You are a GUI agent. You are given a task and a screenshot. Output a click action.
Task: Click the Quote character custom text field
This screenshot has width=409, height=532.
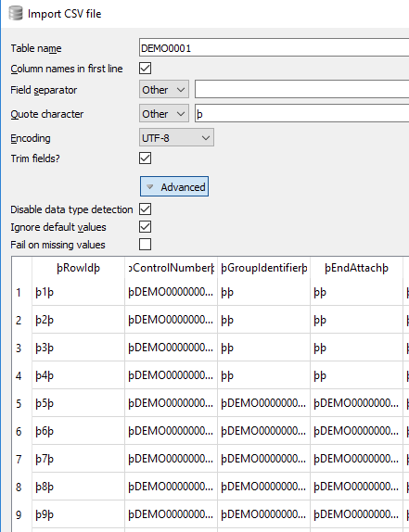click(302, 114)
